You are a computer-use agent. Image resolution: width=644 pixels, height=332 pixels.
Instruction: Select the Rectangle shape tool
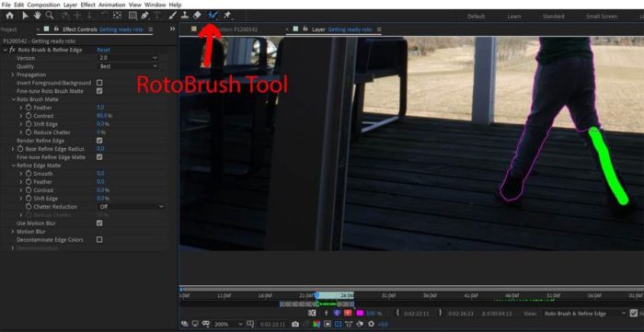132,16
